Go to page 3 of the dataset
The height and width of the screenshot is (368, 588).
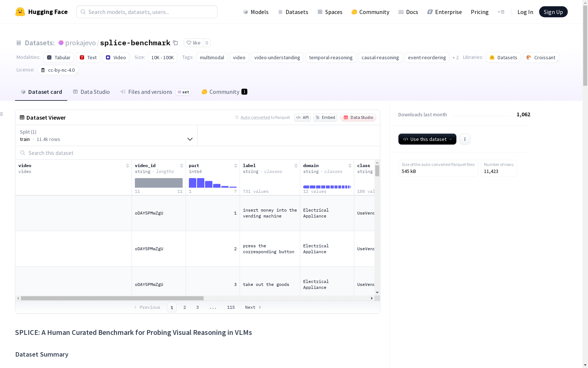coord(198,307)
